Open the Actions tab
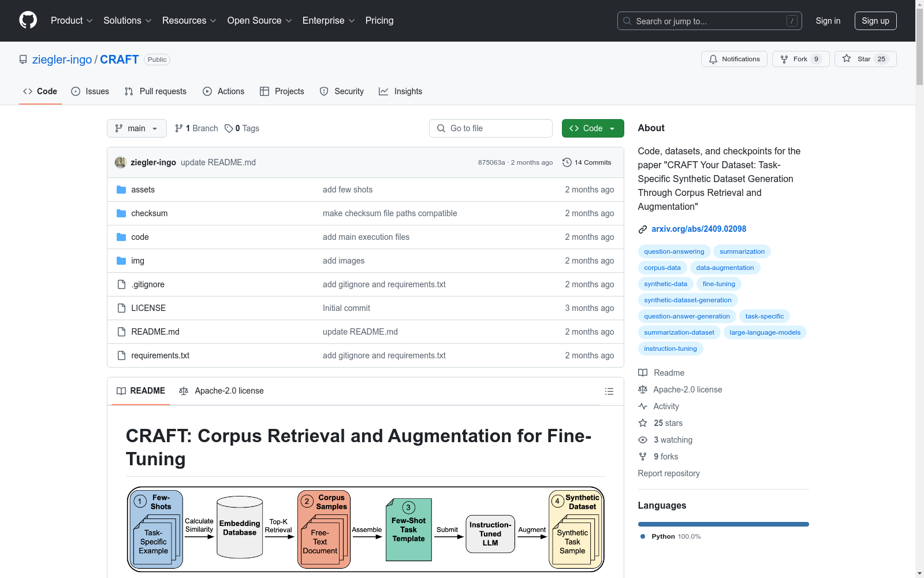This screenshot has width=924, height=578. [x=223, y=91]
